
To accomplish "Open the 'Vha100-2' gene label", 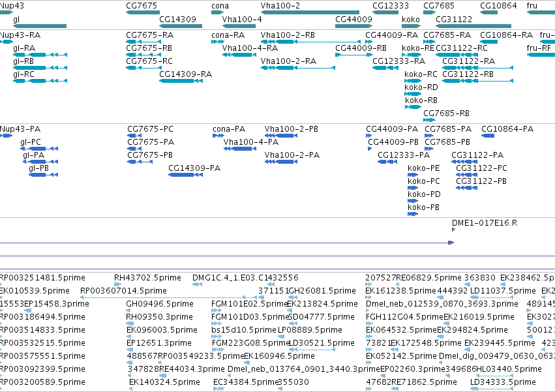I will click(x=280, y=6).
